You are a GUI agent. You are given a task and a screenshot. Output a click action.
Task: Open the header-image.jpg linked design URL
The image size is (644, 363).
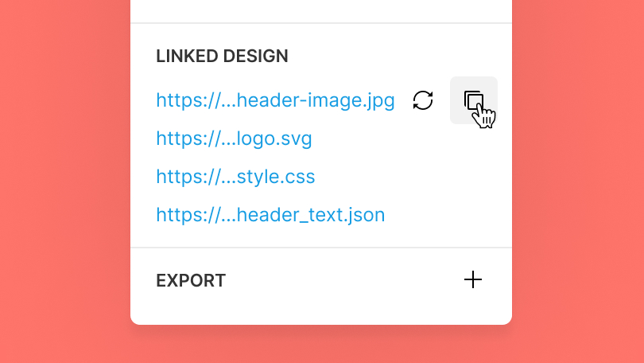pyautogui.click(x=275, y=100)
